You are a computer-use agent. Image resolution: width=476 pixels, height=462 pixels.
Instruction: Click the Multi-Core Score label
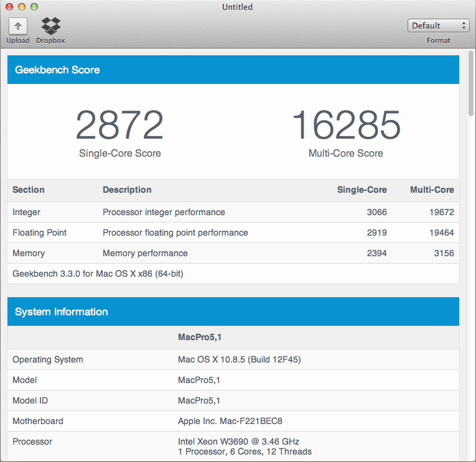click(346, 153)
